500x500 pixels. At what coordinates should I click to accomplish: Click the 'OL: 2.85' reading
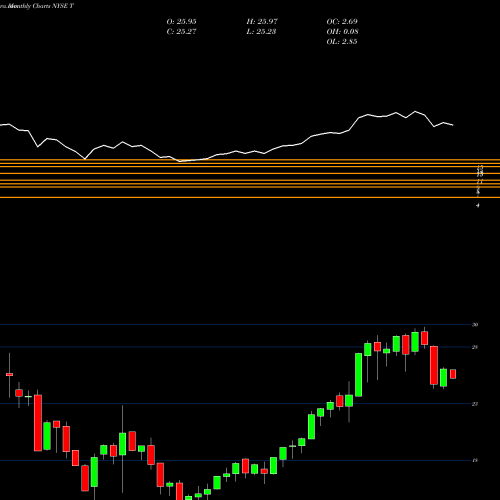[x=342, y=42]
